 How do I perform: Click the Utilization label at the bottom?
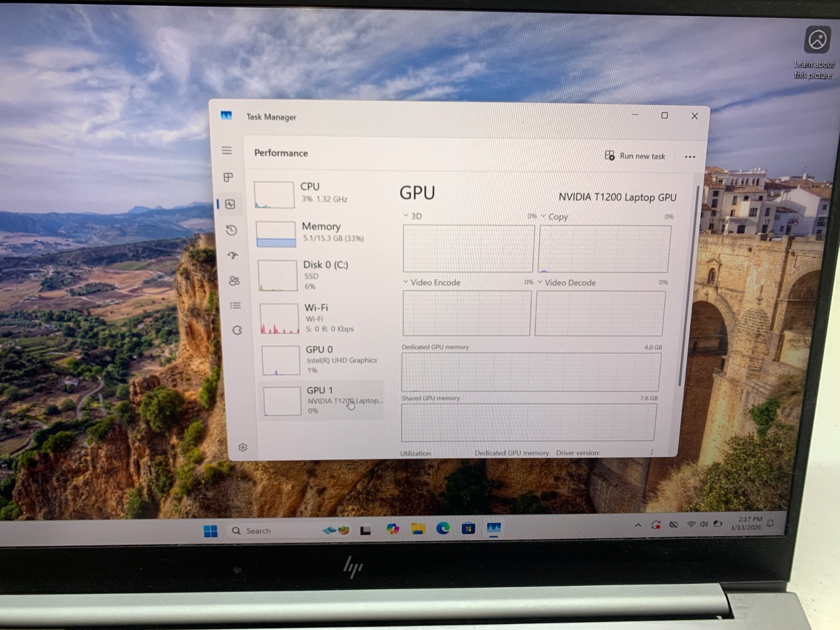[415, 453]
